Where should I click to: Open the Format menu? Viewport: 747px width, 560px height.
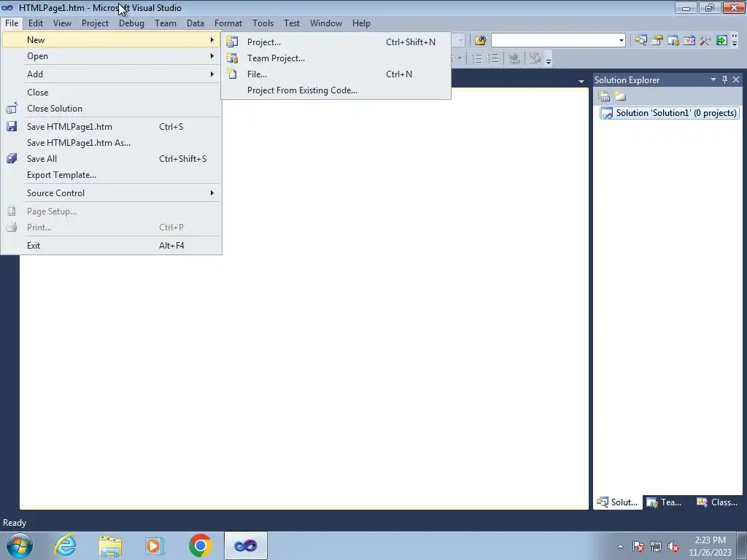point(228,23)
